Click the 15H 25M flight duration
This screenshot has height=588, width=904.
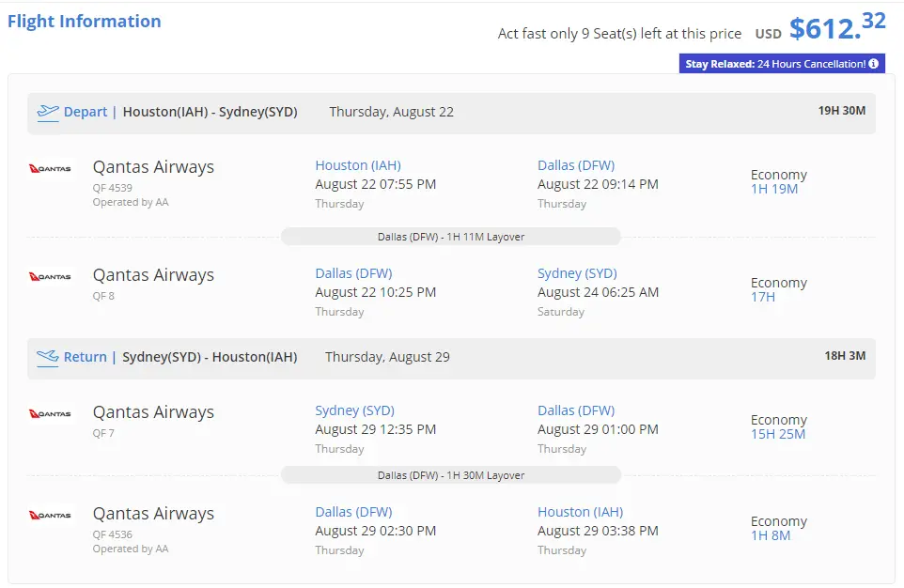(x=777, y=434)
